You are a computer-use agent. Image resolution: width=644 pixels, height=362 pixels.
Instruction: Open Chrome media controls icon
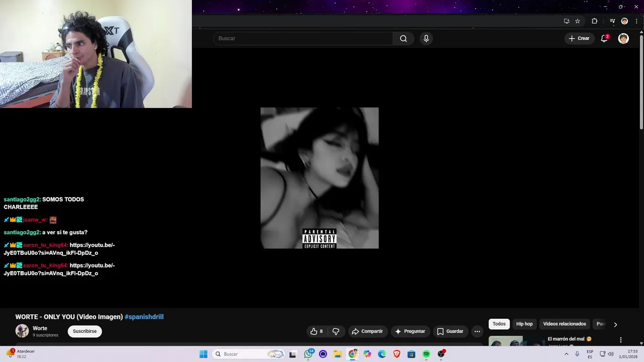612,21
